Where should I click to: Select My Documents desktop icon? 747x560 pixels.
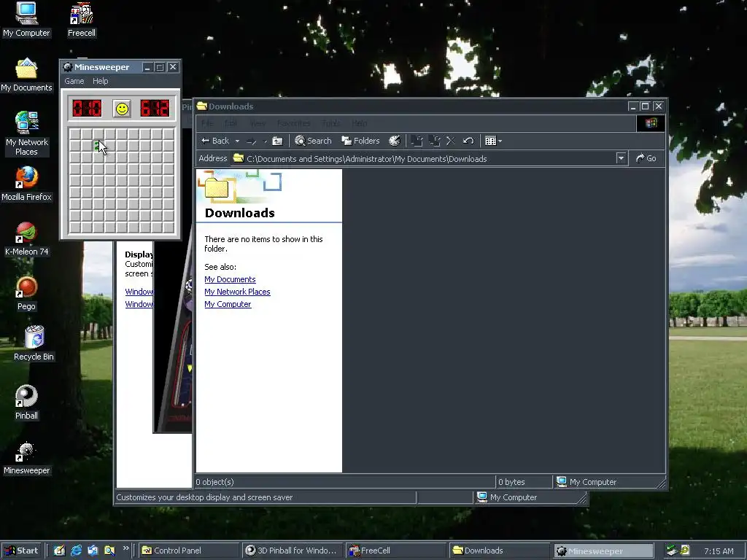click(x=26, y=75)
